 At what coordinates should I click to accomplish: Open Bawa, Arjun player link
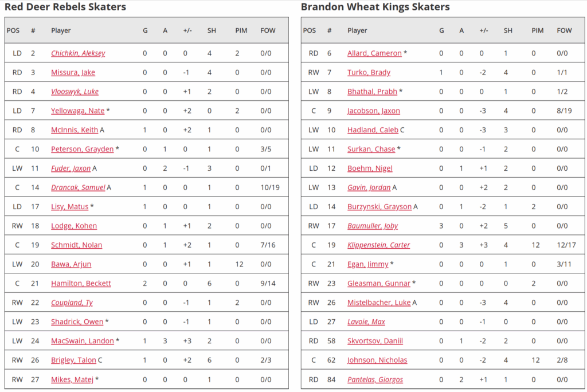71,264
